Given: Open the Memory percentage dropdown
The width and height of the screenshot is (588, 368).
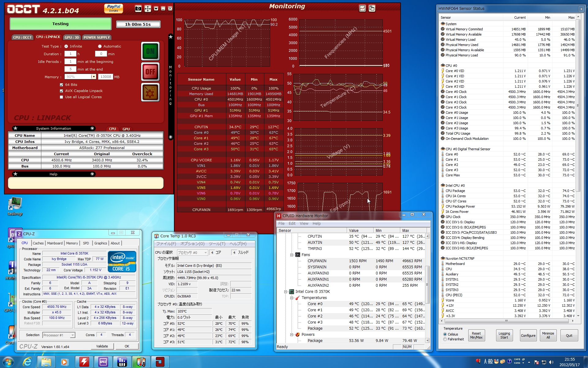Looking at the screenshot, I should pyautogui.click(x=94, y=77).
